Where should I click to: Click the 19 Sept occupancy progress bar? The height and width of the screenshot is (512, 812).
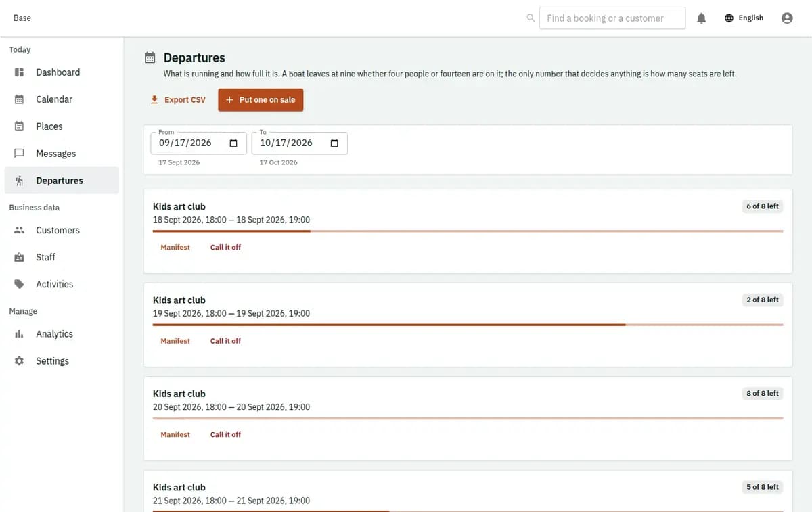(x=468, y=325)
